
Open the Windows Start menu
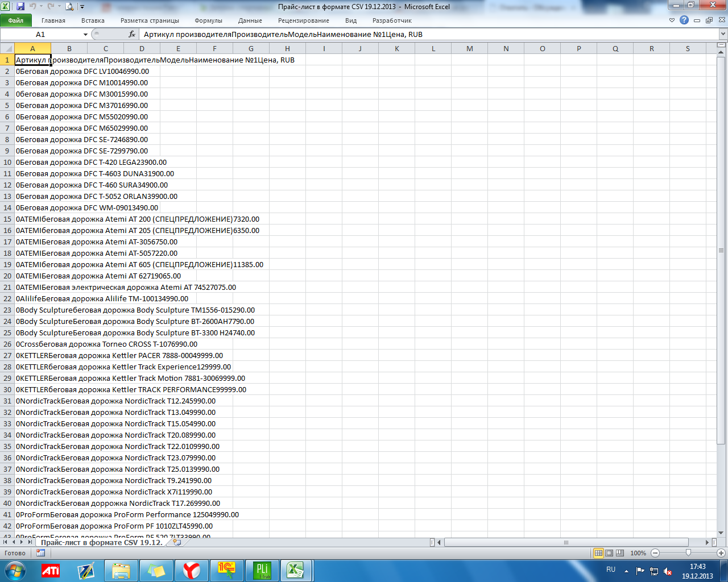click(14, 570)
